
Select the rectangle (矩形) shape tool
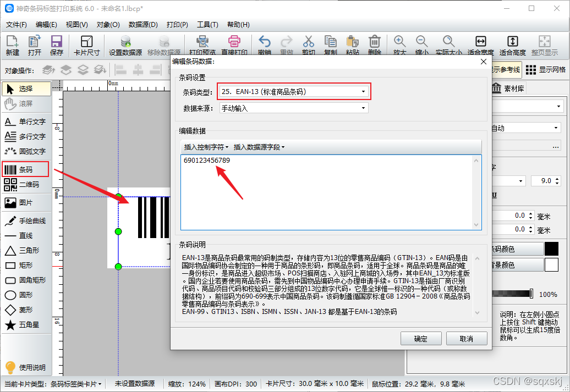(26, 265)
